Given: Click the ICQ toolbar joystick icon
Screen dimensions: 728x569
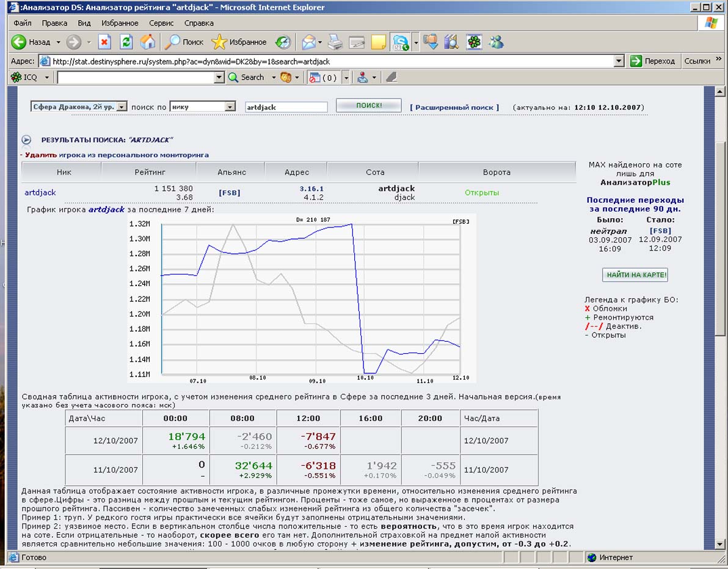Looking at the screenshot, I should click(x=363, y=78).
